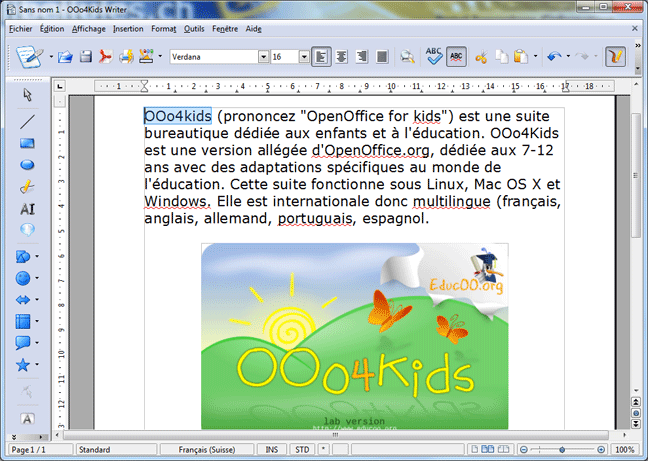Toggle the Show Draw Functions button
The image size is (648, 461).
click(x=615, y=57)
